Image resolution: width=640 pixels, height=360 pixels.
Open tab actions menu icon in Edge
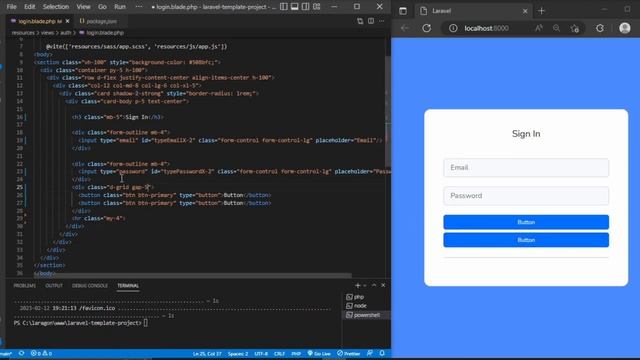tap(403, 11)
